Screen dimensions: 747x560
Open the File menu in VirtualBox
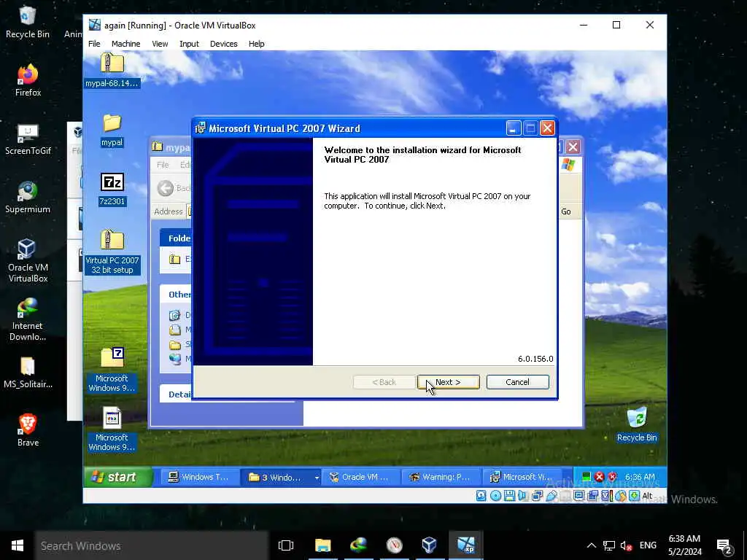(x=94, y=44)
